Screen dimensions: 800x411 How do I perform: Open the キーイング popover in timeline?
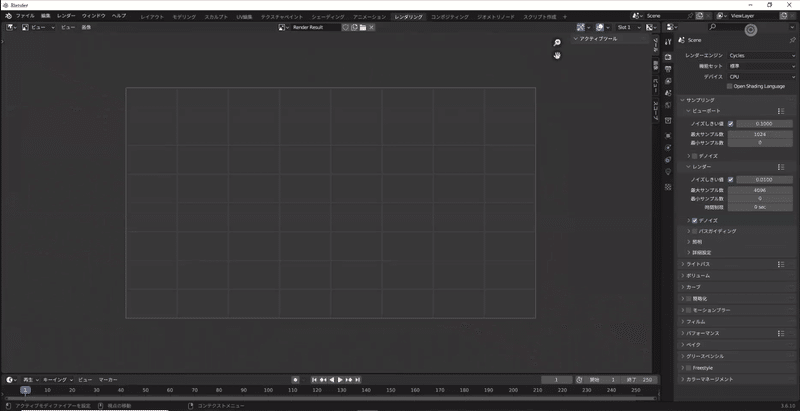(58, 380)
